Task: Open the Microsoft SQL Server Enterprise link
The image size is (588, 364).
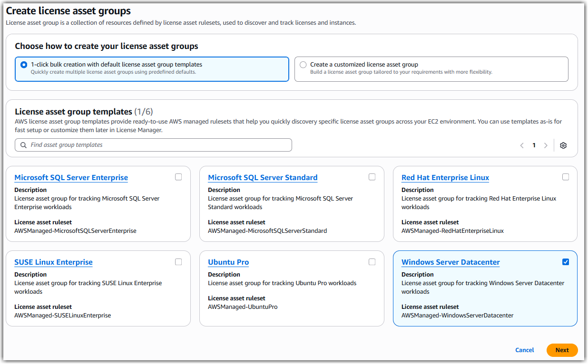Action: pos(71,177)
